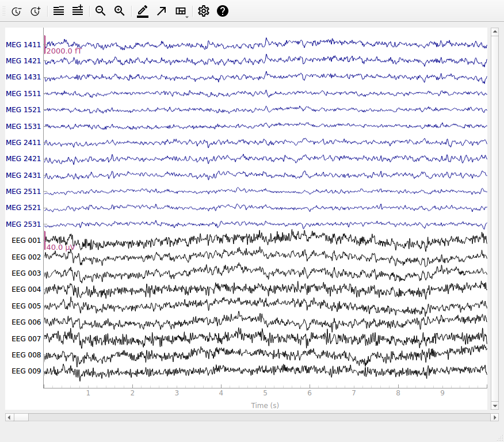Select channel label MEG 1431
504x442 pixels.
point(24,77)
